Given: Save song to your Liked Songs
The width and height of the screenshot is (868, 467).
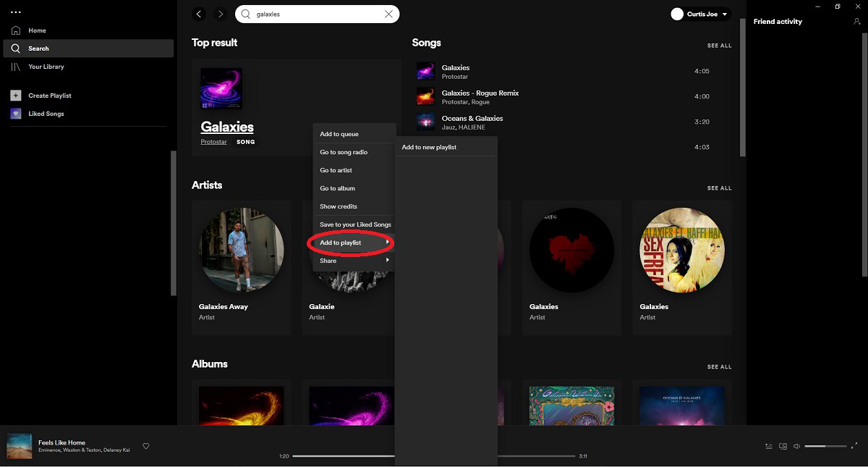Looking at the screenshot, I should [354, 224].
